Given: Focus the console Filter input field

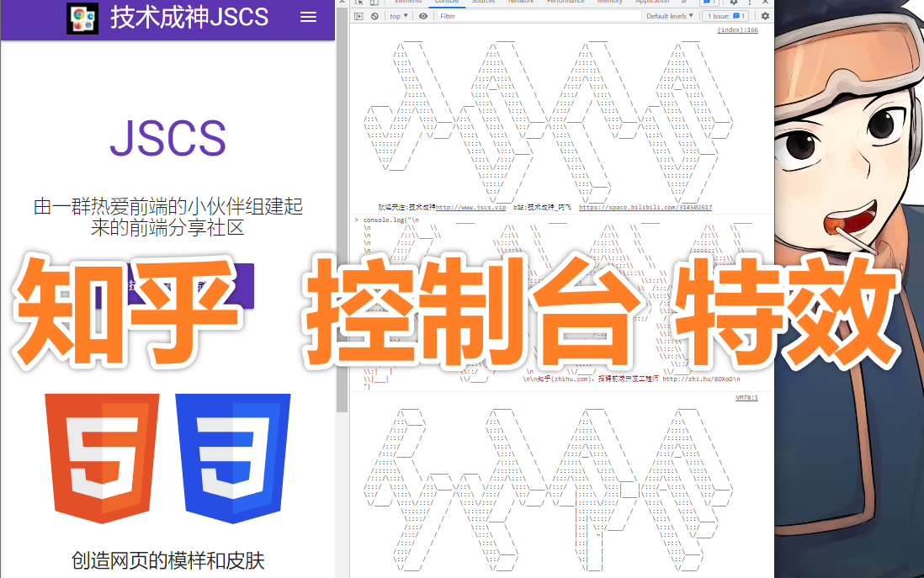Looking at the screenshot, I should (539, 16).
